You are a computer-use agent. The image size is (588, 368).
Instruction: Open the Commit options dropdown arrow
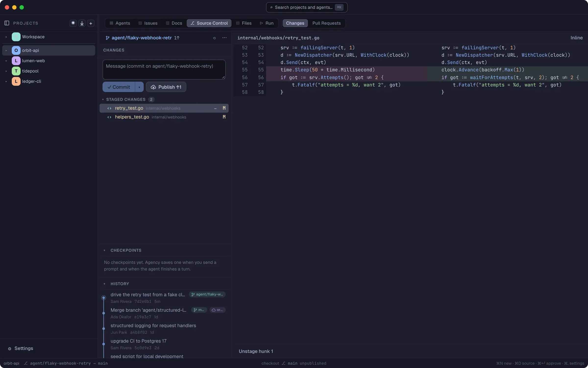coord(139,87)
